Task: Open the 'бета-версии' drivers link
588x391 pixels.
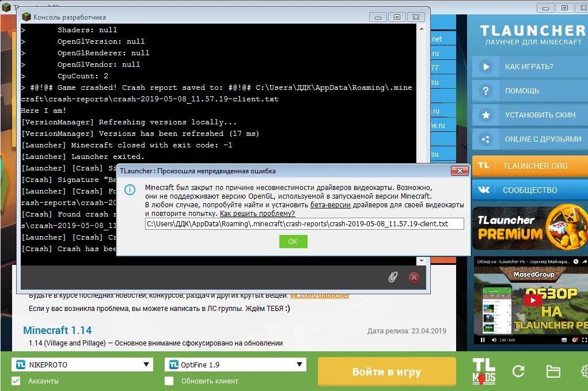Action: pyautogui.click(x=331, y=204)
